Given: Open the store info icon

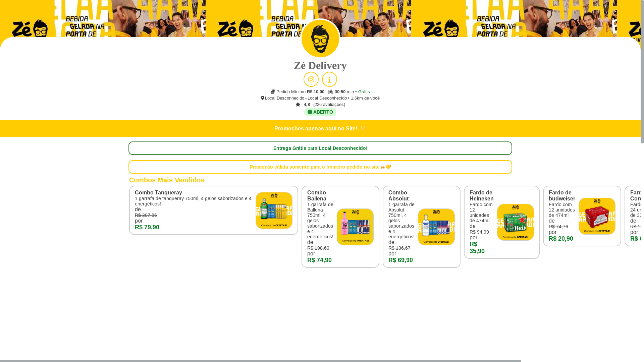Looking at the screenshot, I should [329, 79].
